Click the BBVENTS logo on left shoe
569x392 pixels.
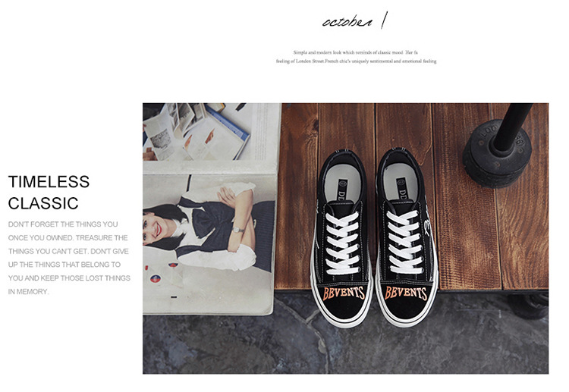click(x=343, y=293)
